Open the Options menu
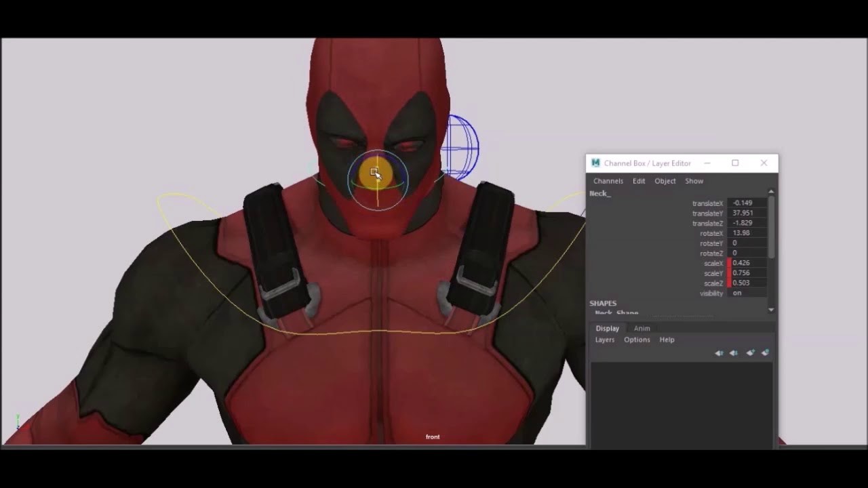 pyautogui.click(x=637, y=340)
